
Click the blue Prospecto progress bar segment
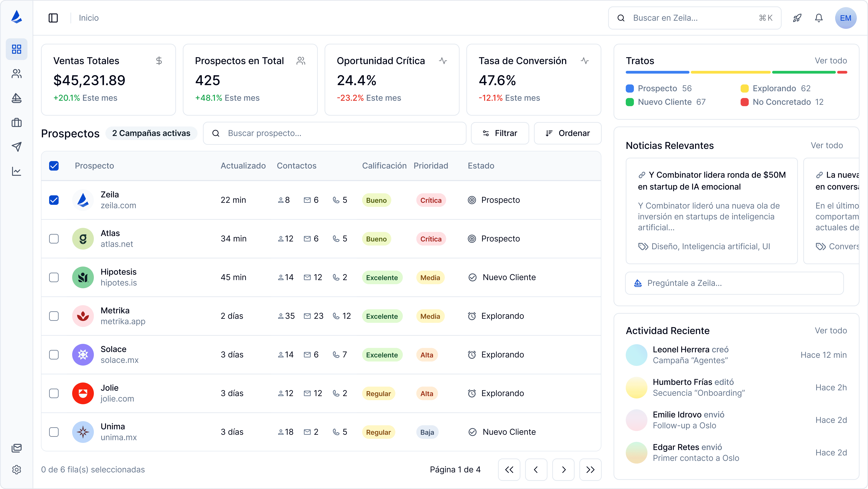tap(657, 72)
